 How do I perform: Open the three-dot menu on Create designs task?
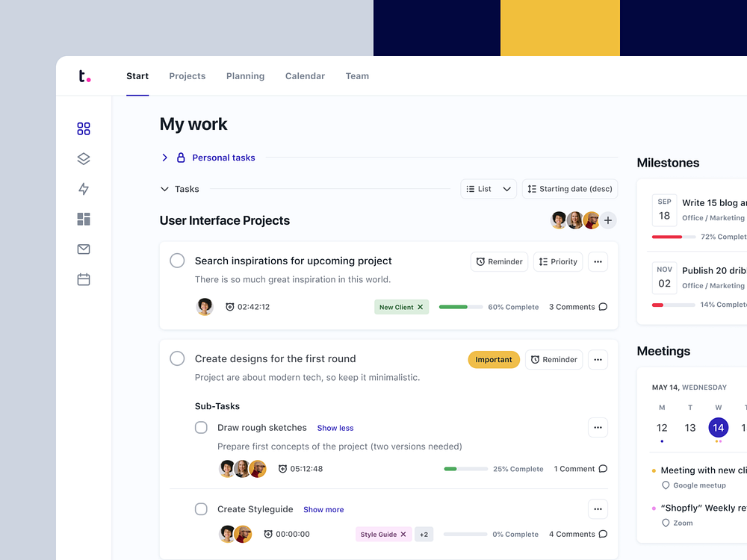point(598,359)
